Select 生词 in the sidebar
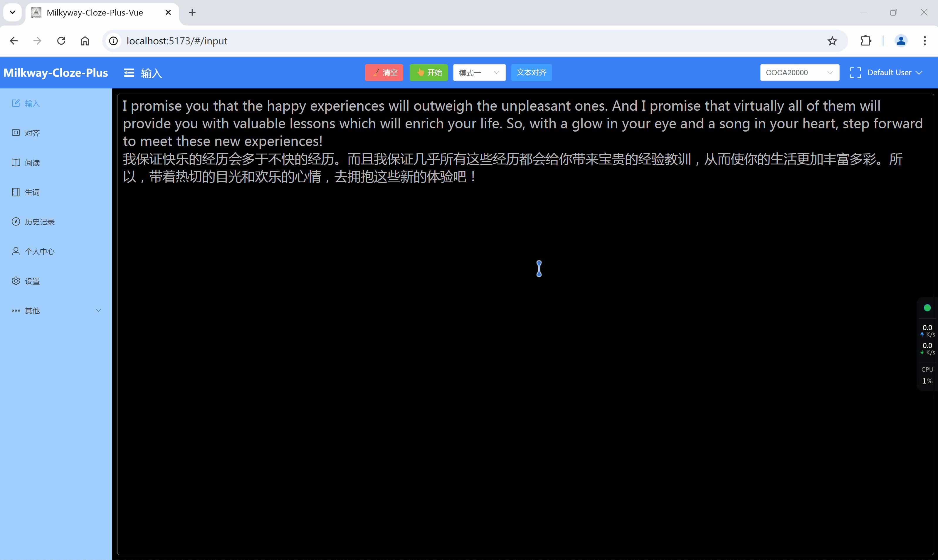Screen dimensions: 938x560 (56, 192)
